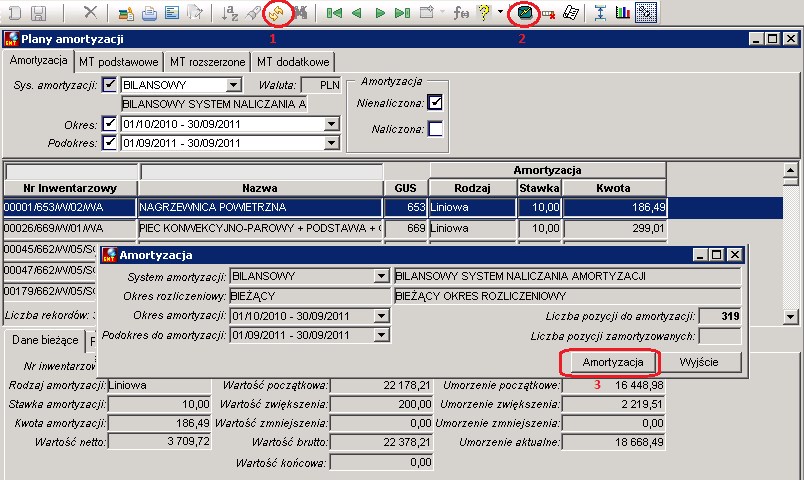The height and width of the screenshot is (480, 804).
Task: Click the function f toolbar icon
Action: 461,13
